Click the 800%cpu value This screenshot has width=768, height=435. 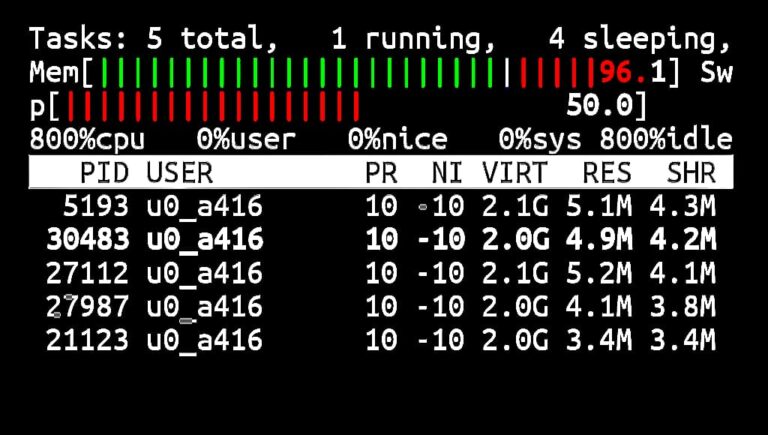(87, 140)
